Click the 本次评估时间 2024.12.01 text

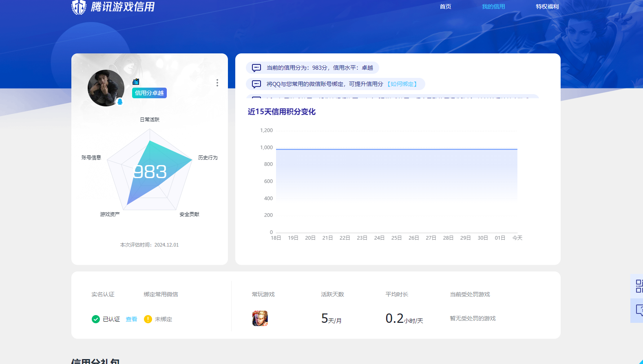click(149, 245)
